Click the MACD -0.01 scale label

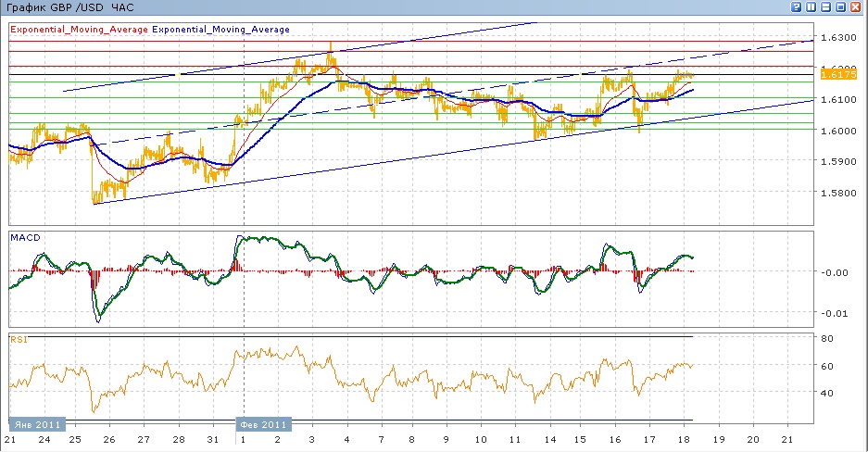[831, 312]
